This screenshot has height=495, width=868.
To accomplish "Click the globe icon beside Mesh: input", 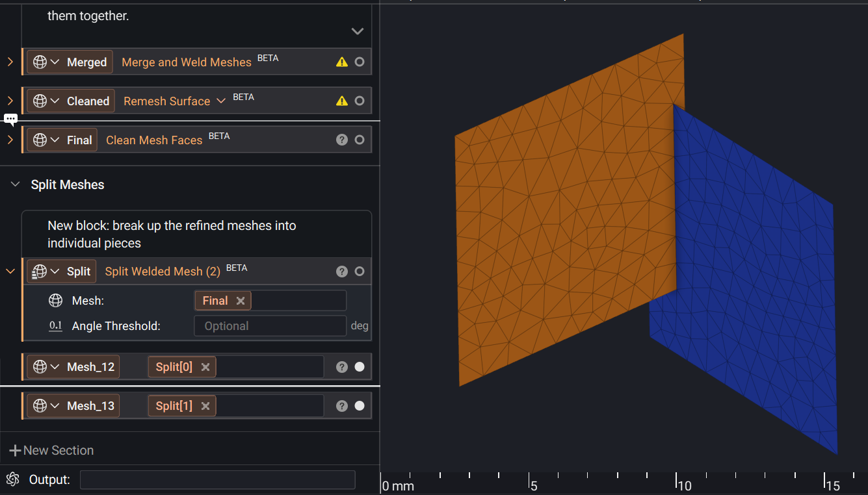I will pos(56,301).
